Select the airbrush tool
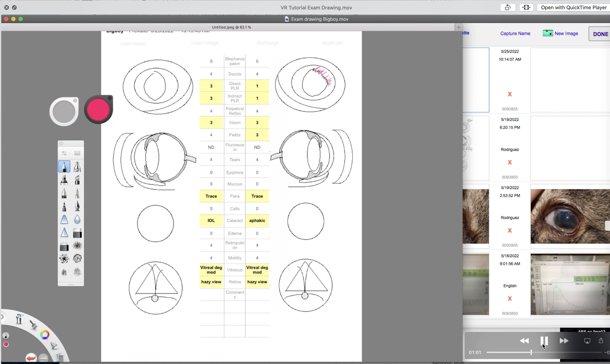 [77, 167]
